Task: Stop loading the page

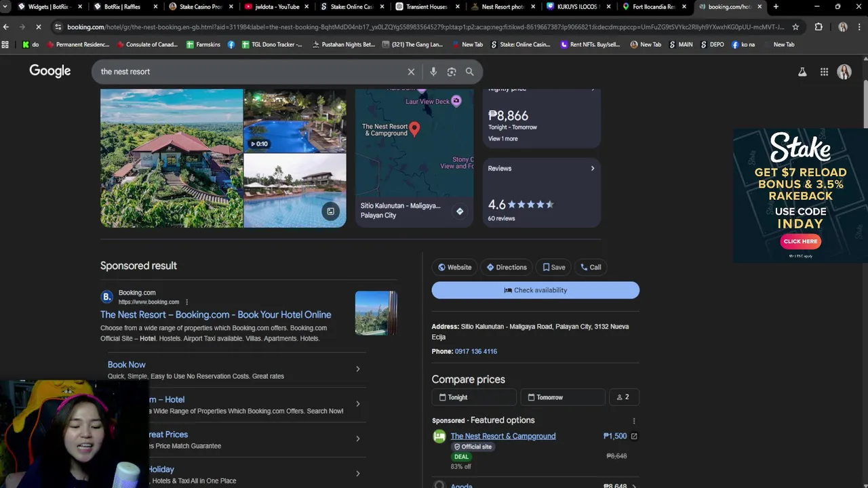Action: (x=39, y=27)
